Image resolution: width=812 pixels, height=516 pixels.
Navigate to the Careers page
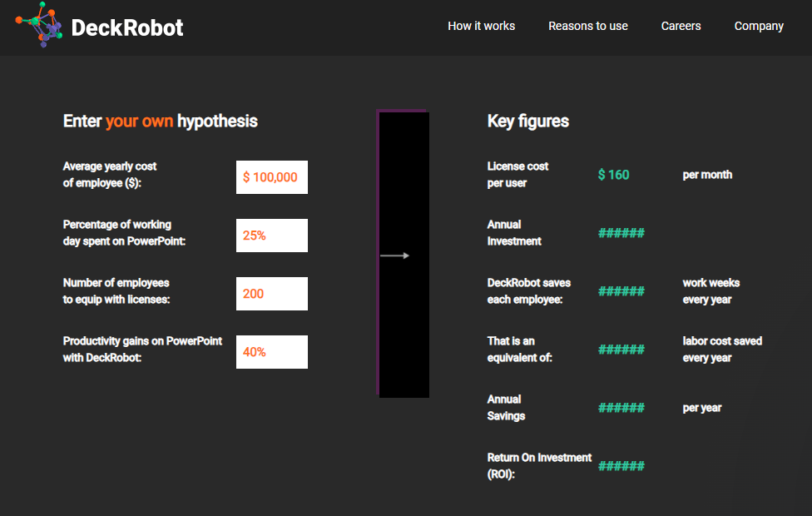click(681, 26)
